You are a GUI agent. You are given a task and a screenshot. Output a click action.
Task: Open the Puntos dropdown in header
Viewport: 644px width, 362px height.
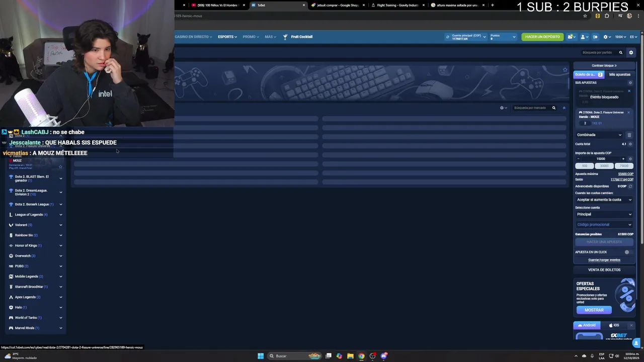coord(503,37)
